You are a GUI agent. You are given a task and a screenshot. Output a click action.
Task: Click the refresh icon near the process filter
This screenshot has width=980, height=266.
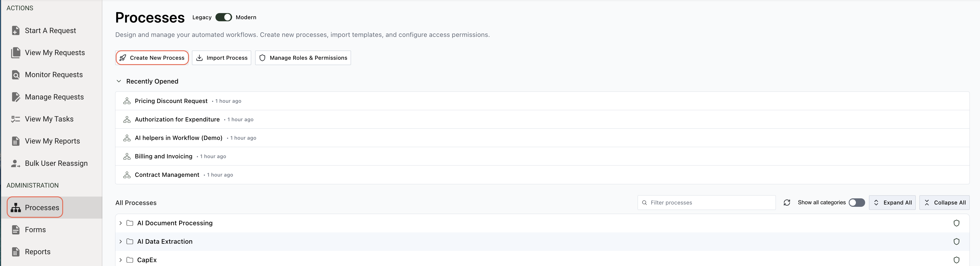click(x=787, y=202)
